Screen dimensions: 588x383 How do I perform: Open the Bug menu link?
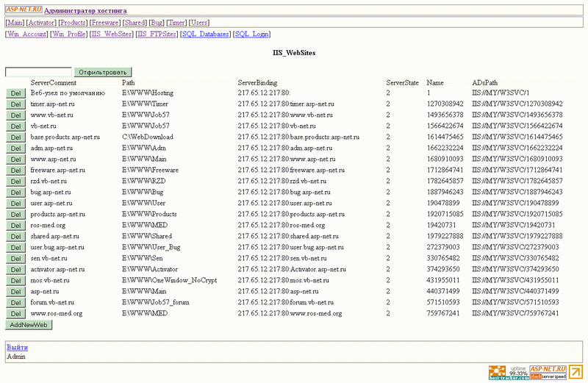coord(157,23)
